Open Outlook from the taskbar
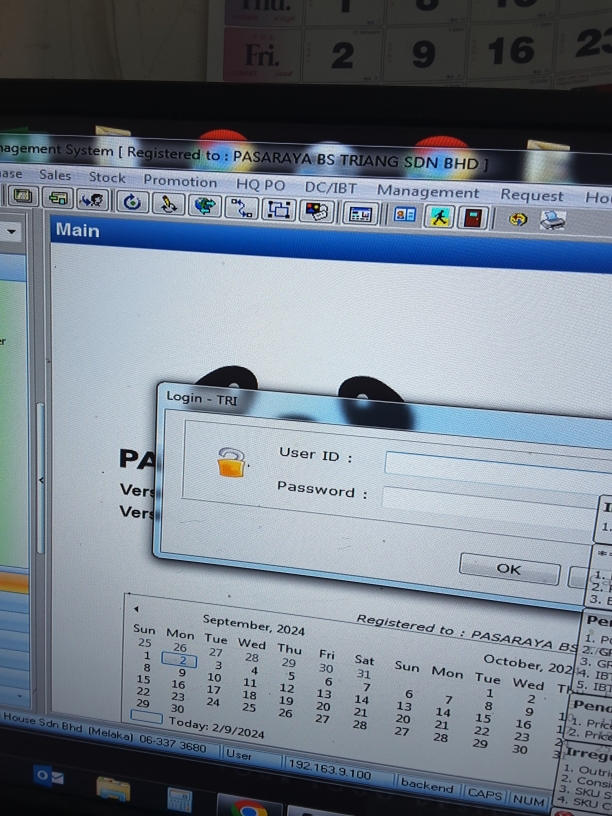Viewport: 612px width, 816px height. pyautogui.click(x=49, y=777)
